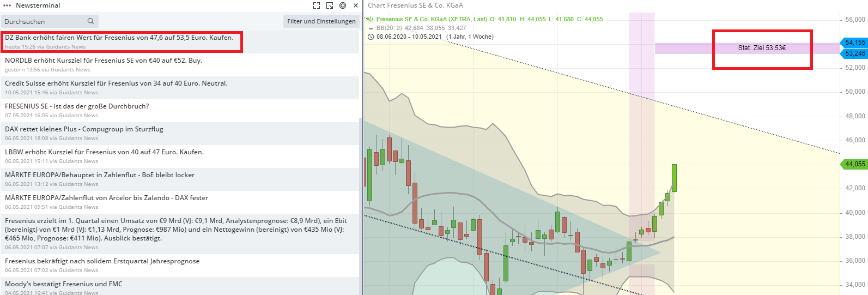Image resolution: width=868 pixels, height=295 pixels.
Task: Click the latest green candlestick on chart
Action: pyautogui.click(x=674, y=178)
